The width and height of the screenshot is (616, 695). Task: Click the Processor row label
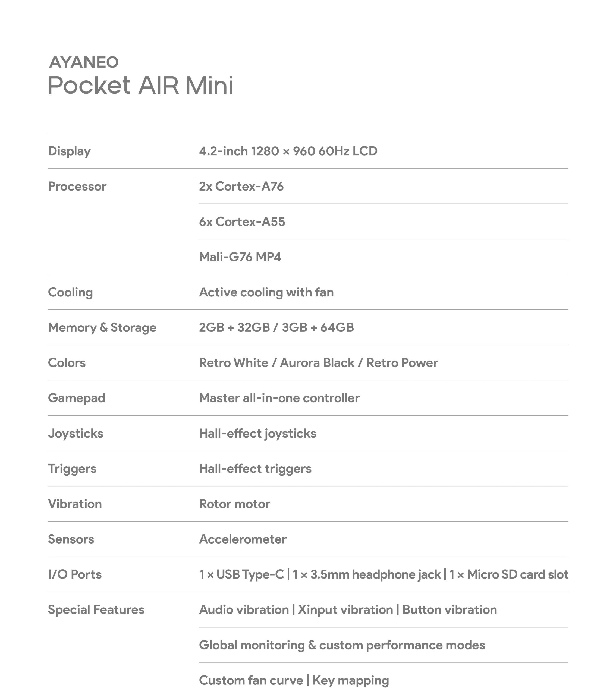[77, 186]
